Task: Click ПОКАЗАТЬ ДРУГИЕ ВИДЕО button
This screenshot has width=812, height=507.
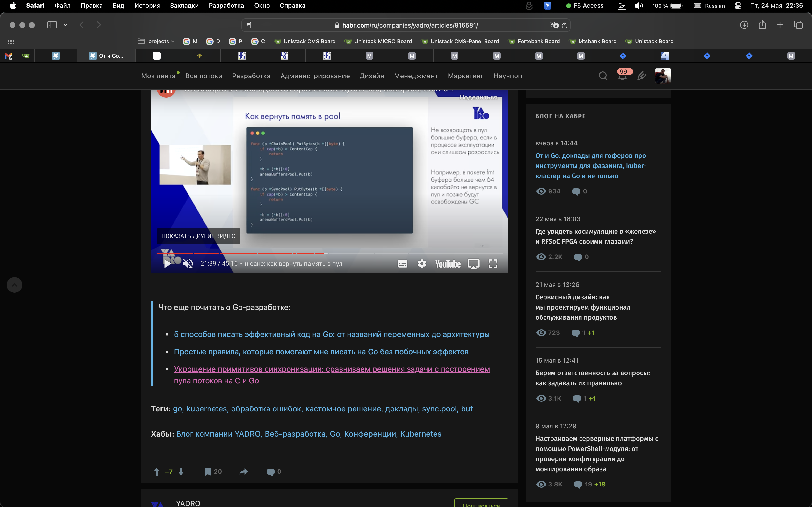Action: point(198,236)
